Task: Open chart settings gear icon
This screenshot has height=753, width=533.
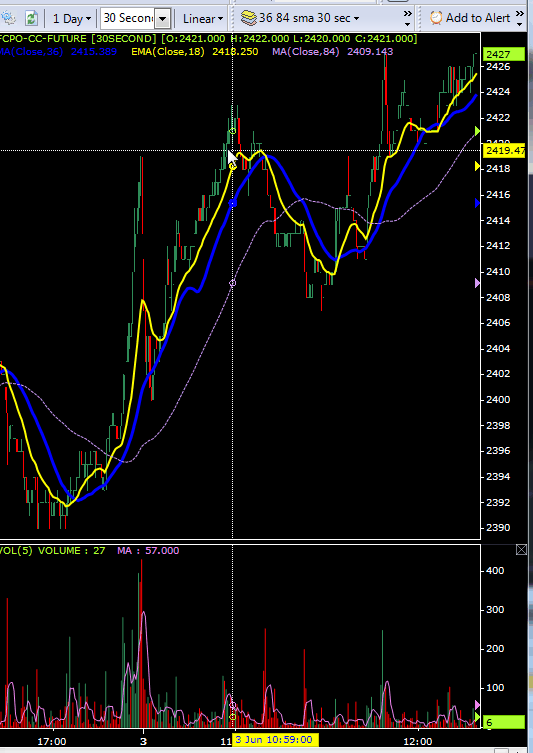Action: tap(8, 18)
